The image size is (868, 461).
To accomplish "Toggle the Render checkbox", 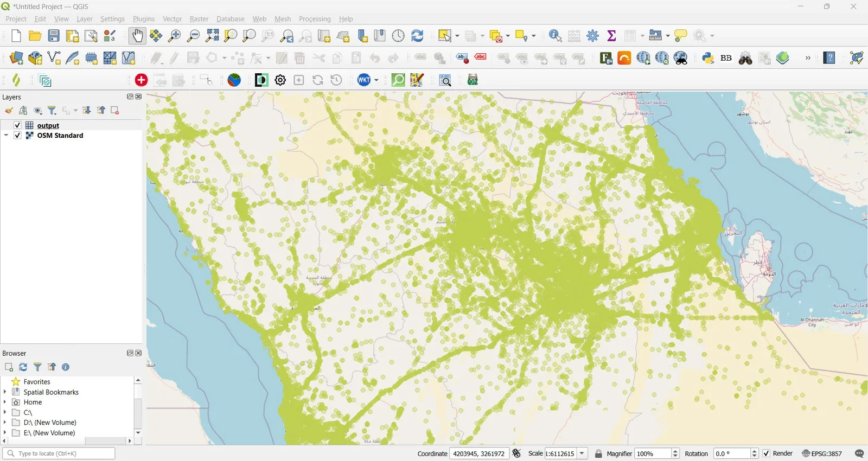I will pos(767,453).
